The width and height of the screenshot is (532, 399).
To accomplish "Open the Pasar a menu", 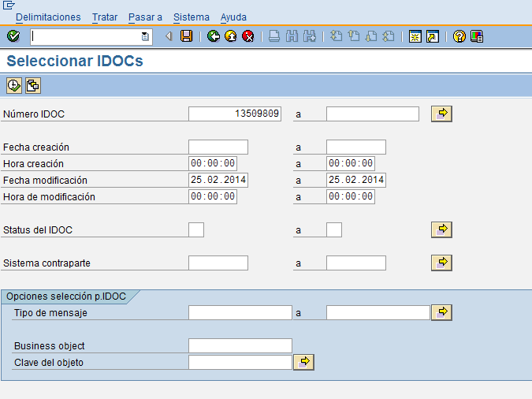I will tap(145, 17).
